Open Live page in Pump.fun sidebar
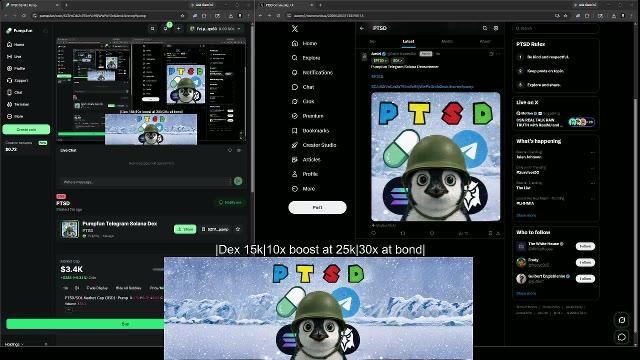640x360 pixels. click(14, 56)
